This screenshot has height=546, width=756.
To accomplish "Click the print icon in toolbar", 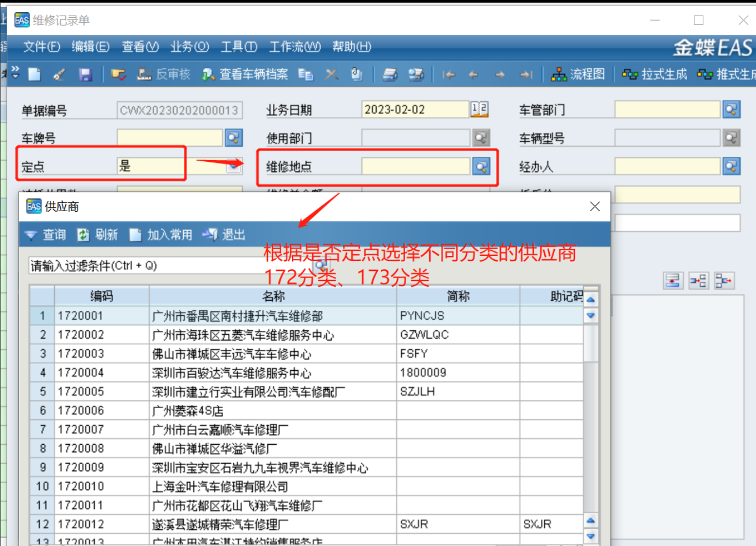I will 390,74.
